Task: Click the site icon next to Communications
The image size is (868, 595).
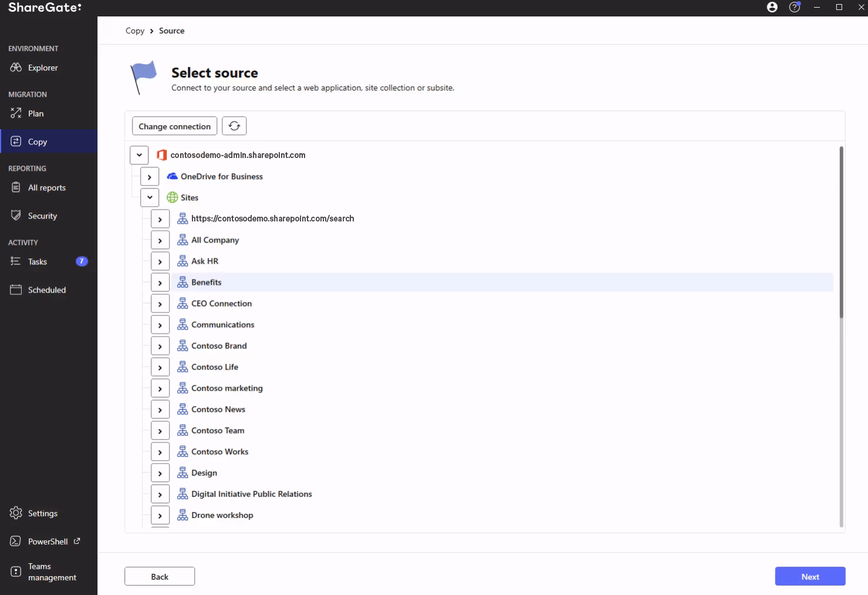Action: pos(183,324)
